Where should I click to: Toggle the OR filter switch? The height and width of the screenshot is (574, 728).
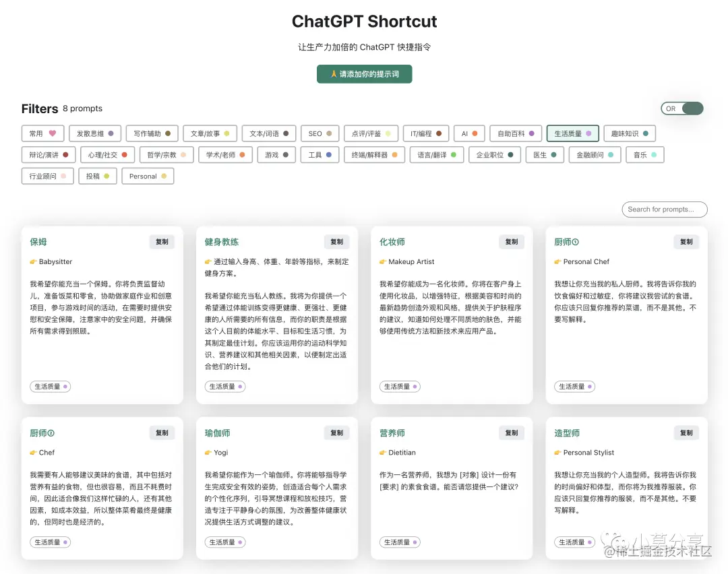point(681,108)
